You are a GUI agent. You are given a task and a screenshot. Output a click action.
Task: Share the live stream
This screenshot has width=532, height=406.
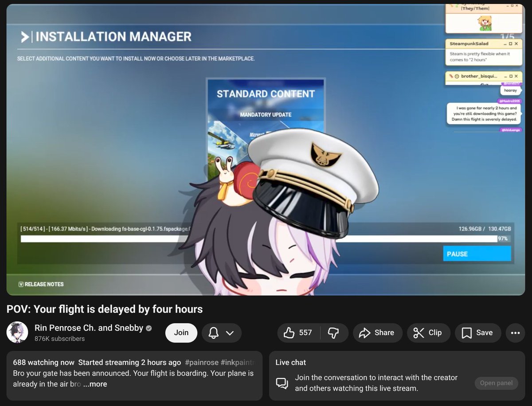tap(377, 333)
